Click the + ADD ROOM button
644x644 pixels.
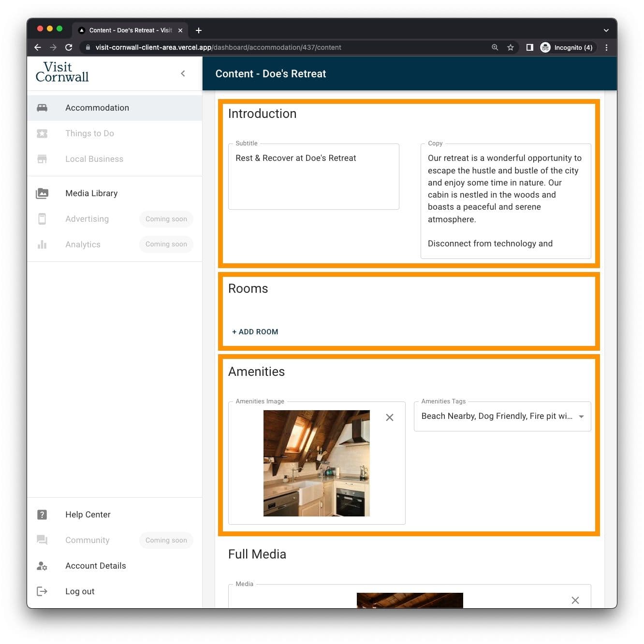click(x=255, y=332)
